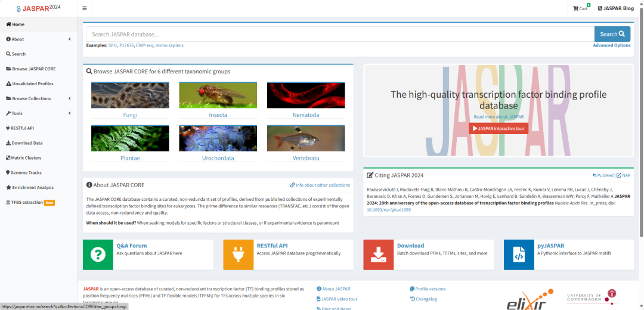This screenshot has width=644, height=310.
Task: Open Download Data sidebar item
Action: tap(39, 143)
